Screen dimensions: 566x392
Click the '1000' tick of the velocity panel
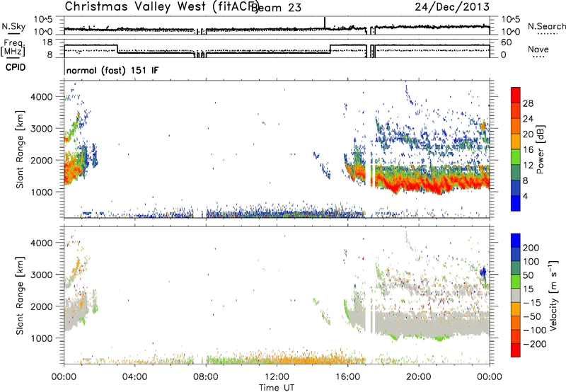point(42,338)
